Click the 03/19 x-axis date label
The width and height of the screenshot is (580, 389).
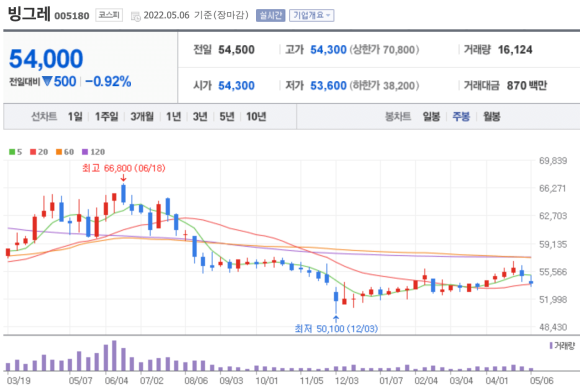click(18, 380)
